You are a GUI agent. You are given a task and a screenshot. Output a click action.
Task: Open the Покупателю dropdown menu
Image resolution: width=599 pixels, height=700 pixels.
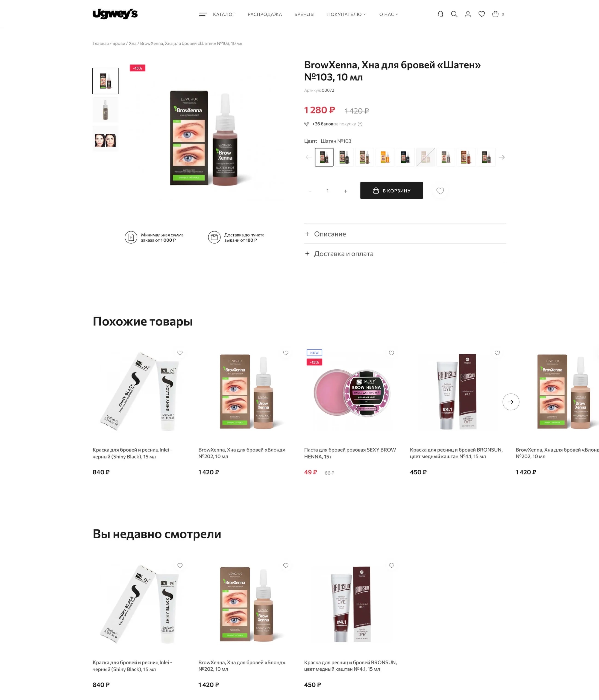point(346,14)
